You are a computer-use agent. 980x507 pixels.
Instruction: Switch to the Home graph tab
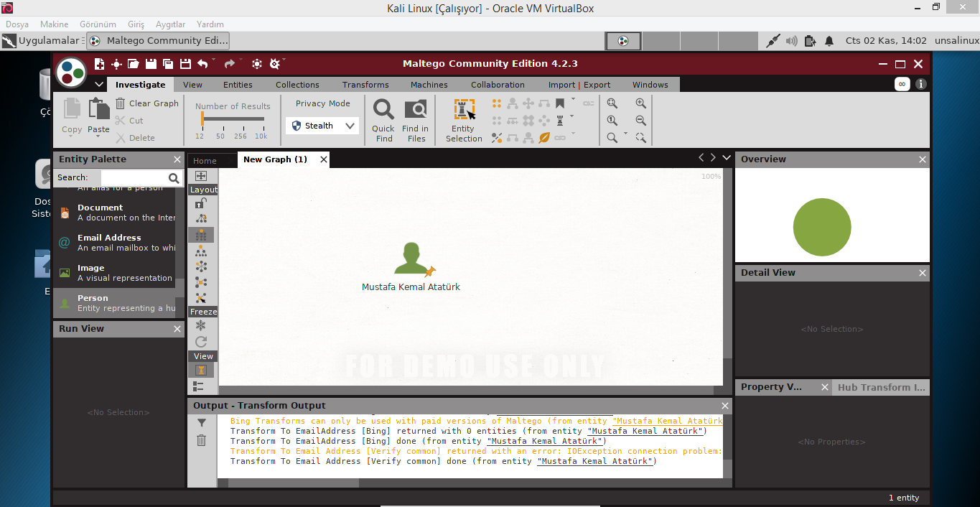(x=205, y=161)
